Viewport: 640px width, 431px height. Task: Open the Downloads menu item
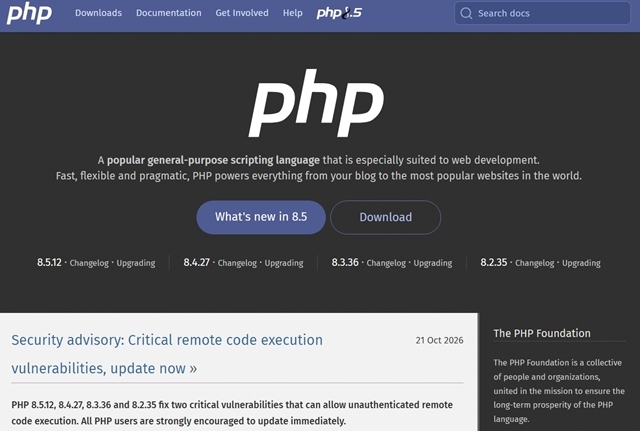pos(98,13)
